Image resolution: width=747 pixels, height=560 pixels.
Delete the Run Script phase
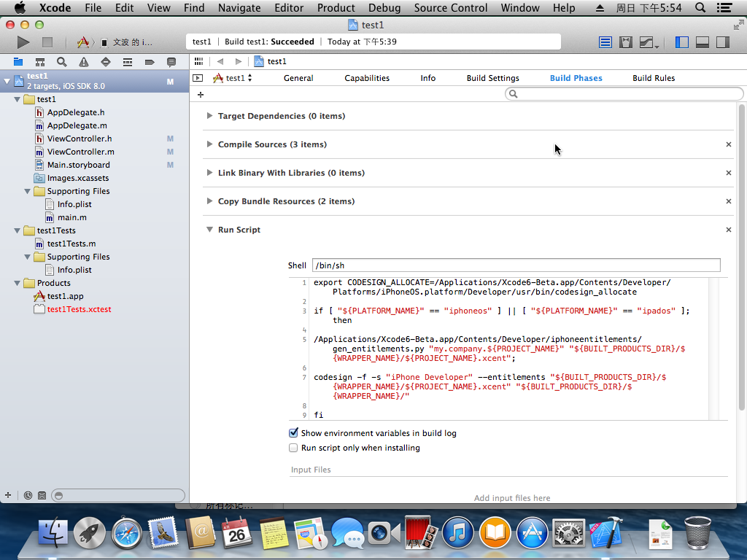729,230
